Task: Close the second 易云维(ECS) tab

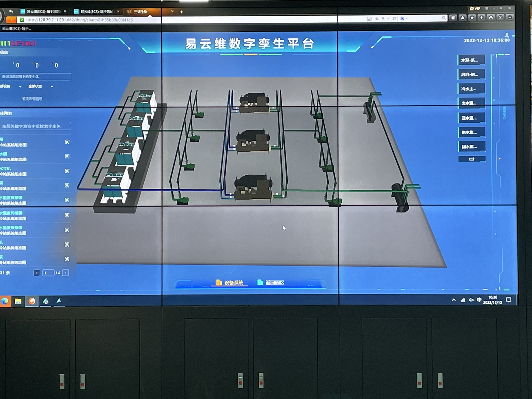Action: (118, 11)
